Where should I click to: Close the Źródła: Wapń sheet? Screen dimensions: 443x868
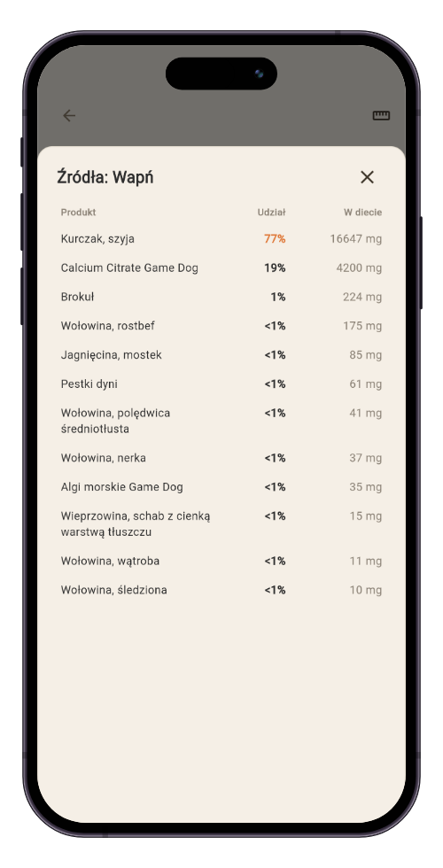pos(367,177)
